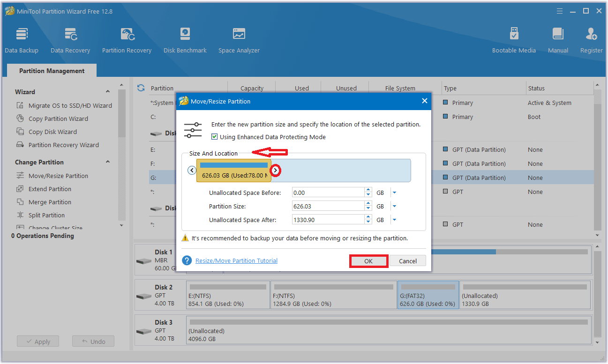The width and height of the screenshot is (608, 364).
Task: Open the Register option
Action: point(592,40)
